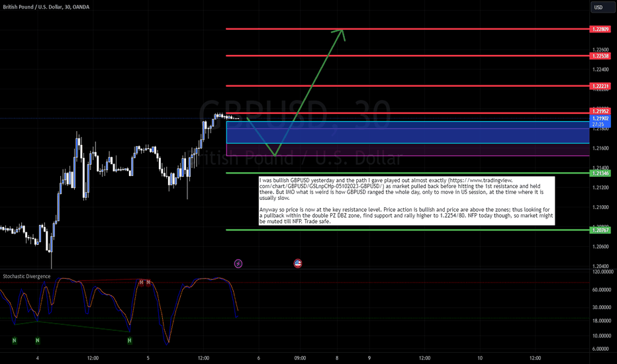Click date 5 on the time axis
The height and width of the screenshot is (364, 617).
148,358
